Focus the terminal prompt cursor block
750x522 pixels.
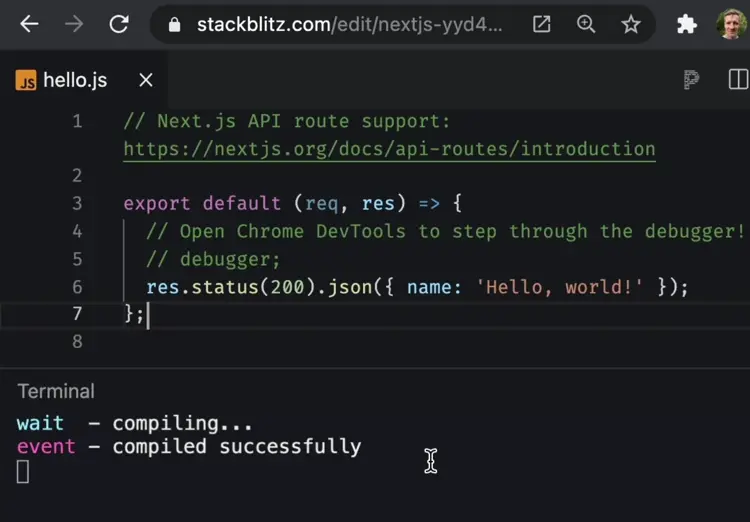tap(23, 472)
